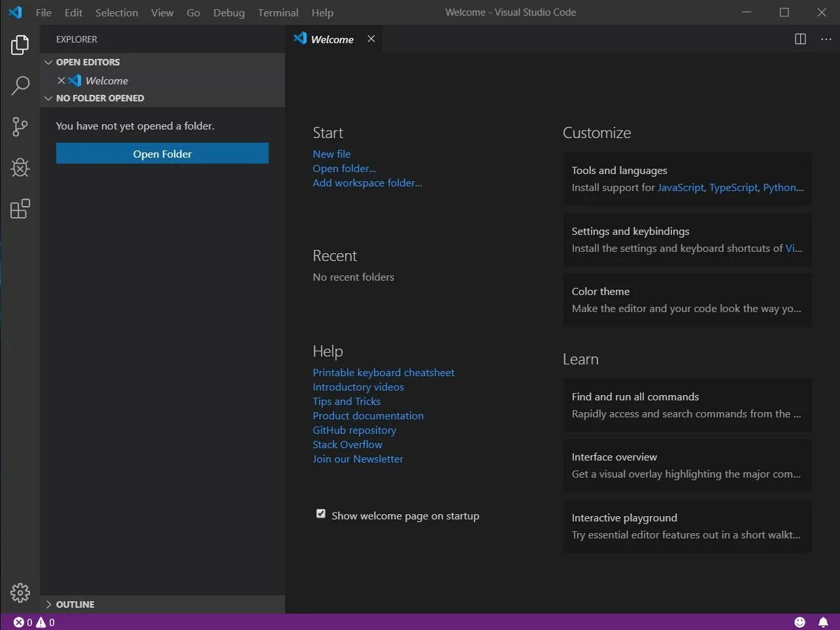Click the blue Open Folder button
The height and width of the screenshot is (630, 840).
pos(162,154)
